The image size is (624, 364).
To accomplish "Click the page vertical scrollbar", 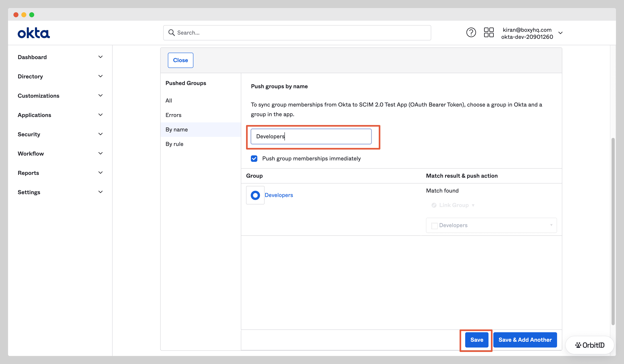I will click(613, 231).
